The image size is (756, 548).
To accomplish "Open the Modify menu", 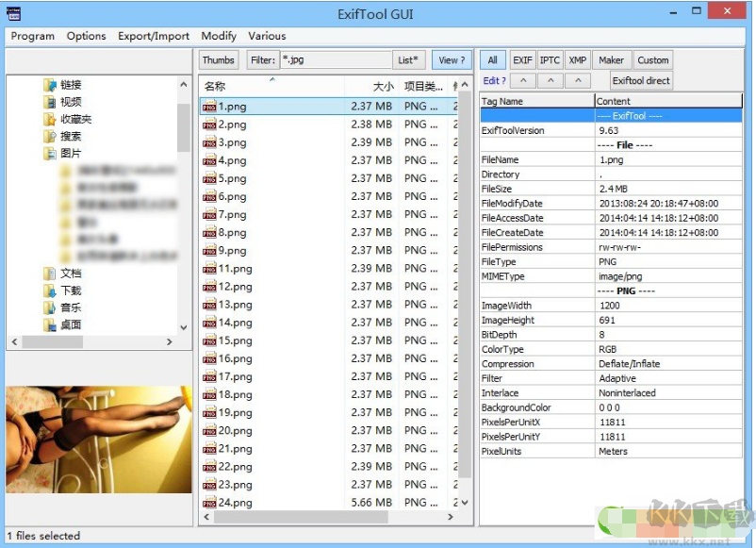I will pos(219,36).
